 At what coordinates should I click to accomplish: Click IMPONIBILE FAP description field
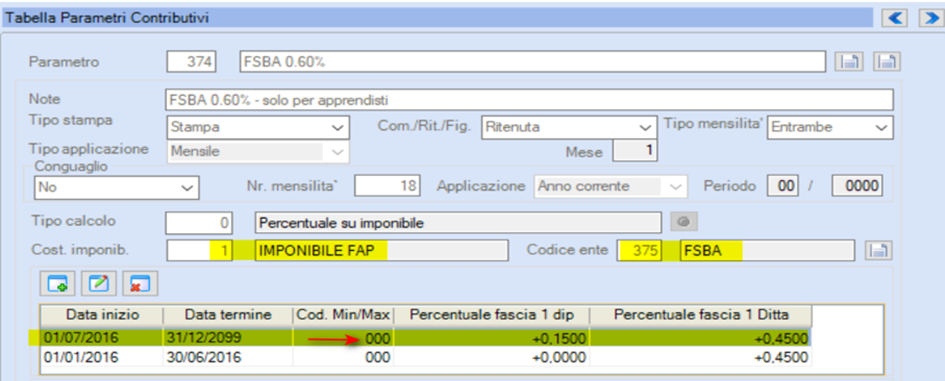pos(381,251)
